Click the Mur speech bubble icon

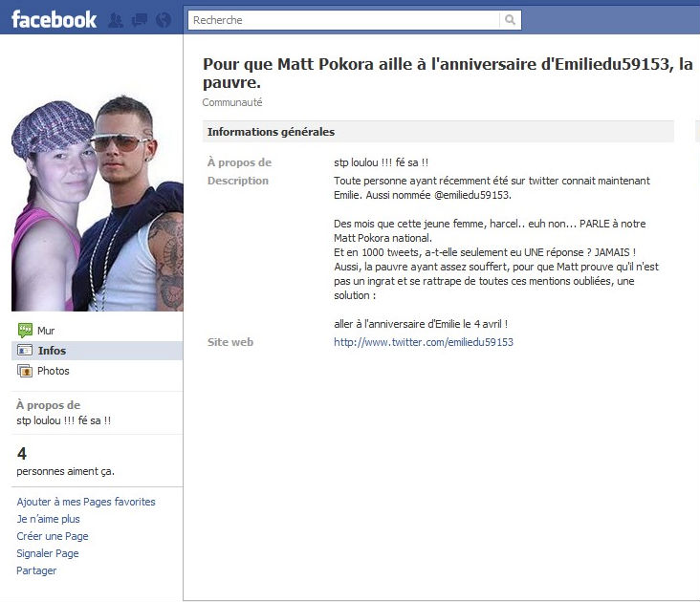[25, 331]
